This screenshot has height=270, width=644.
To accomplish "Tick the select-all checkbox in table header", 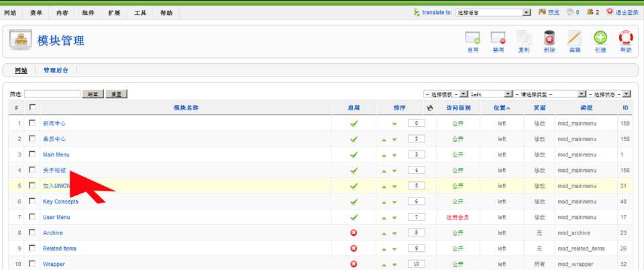I will click(32, 107).
